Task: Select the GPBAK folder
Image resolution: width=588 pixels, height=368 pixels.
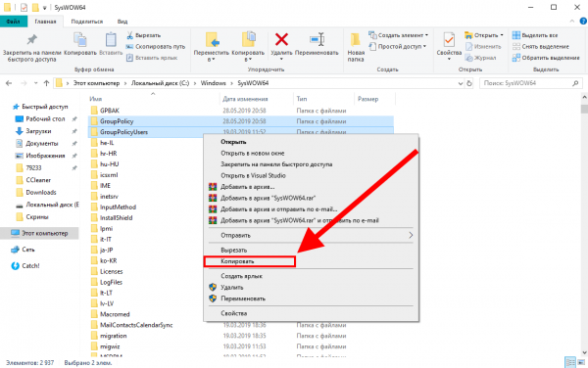Action: [x=110, y=111]
